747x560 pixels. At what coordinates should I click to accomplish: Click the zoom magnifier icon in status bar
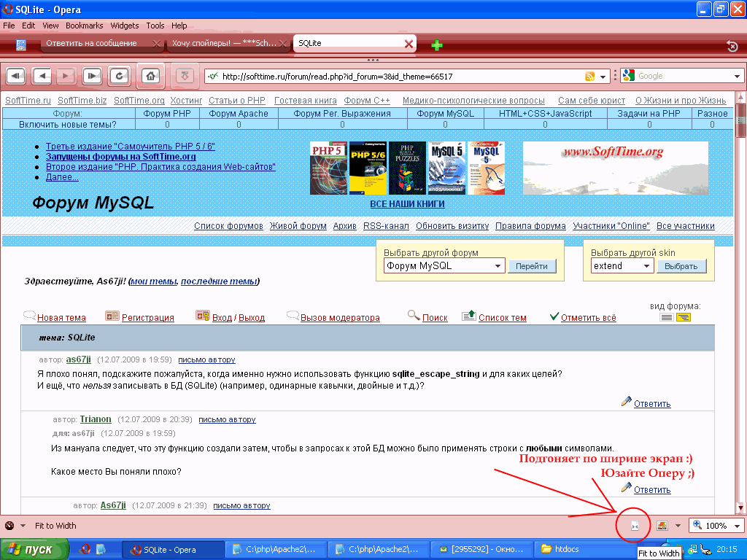[x=697, y=525]
